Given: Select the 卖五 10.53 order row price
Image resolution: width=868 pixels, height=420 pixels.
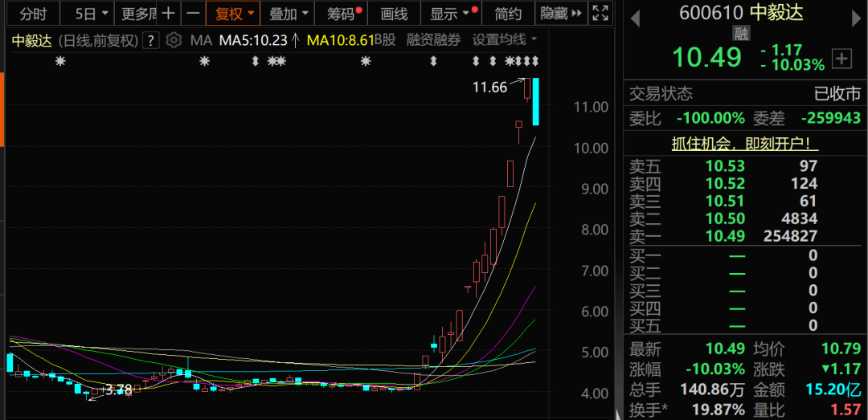Looking at the screenshot, I should [x=725, y=165].
